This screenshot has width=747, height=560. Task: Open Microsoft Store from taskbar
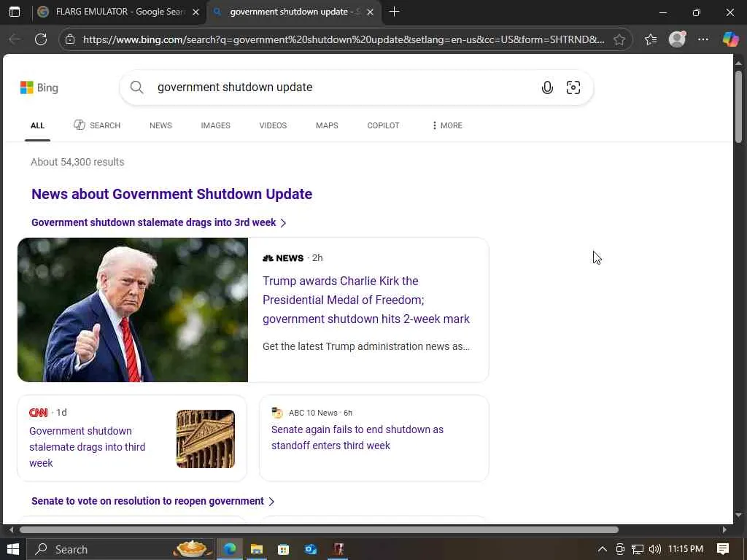(x=284, y=550)
